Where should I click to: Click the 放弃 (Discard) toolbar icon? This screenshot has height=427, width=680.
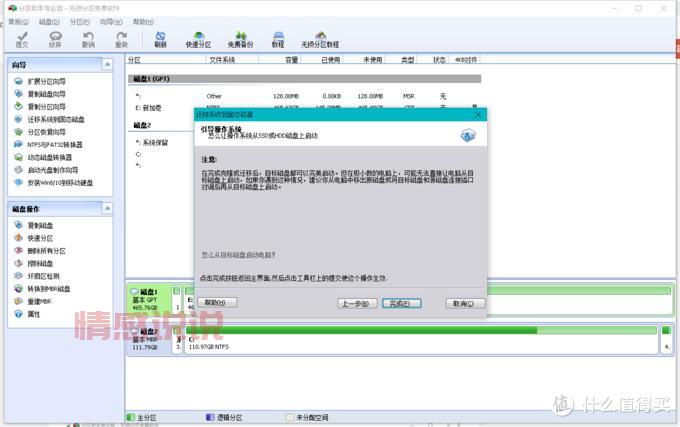(x=55, y=38)
